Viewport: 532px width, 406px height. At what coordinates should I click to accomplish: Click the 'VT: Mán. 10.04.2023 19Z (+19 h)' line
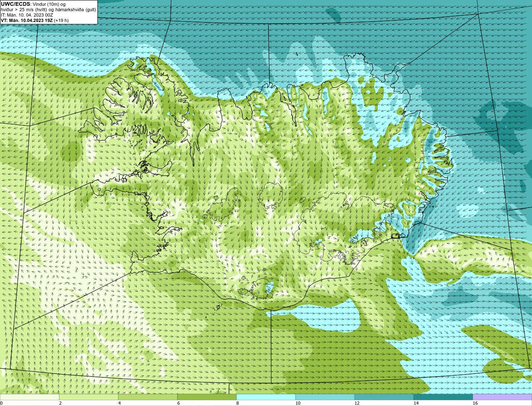[35, 20]
